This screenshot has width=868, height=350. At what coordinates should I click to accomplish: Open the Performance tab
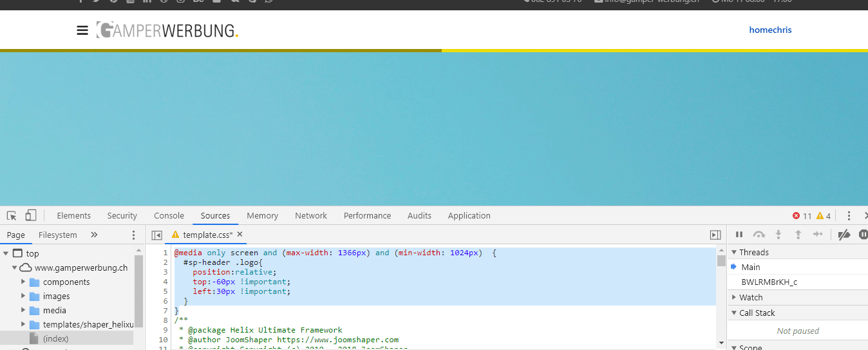pyautogui.click(x=367, y=216)
